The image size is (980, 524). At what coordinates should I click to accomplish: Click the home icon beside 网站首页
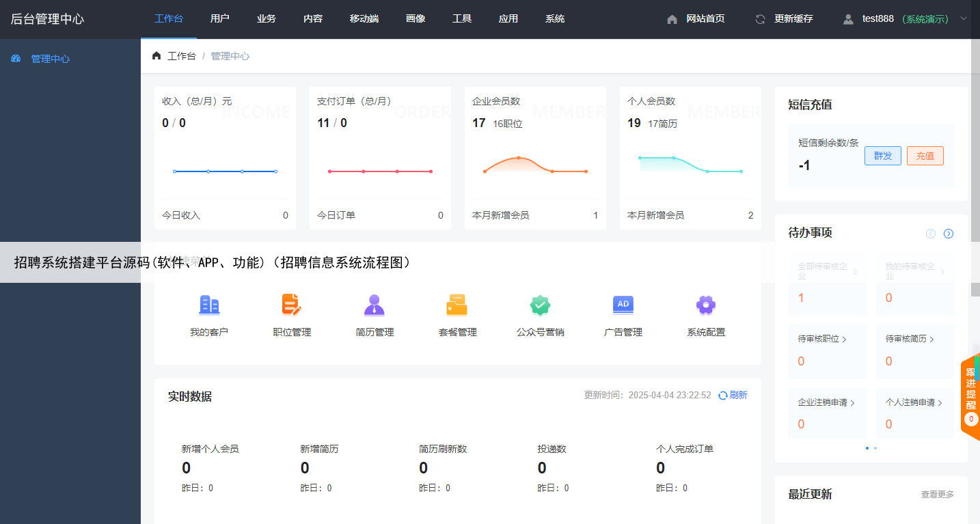672,19
